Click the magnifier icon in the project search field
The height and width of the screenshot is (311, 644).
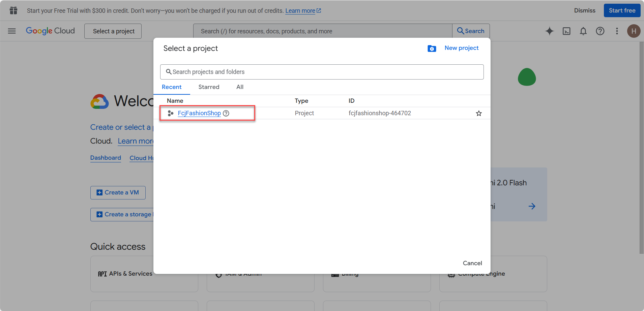click(169, 72)
